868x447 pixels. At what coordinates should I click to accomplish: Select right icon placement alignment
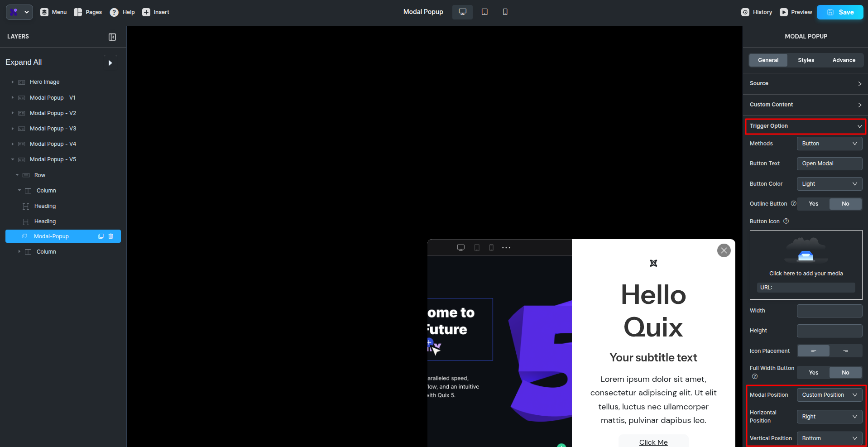845,351
